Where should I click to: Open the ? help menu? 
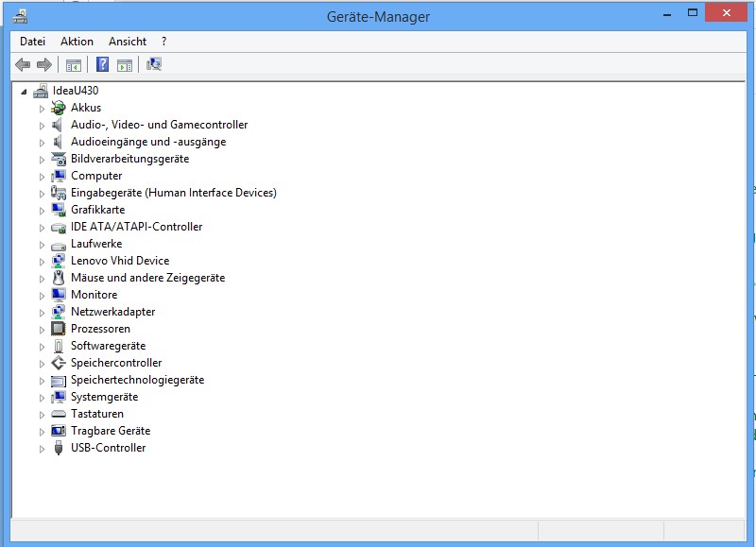(x=163, y=42)
